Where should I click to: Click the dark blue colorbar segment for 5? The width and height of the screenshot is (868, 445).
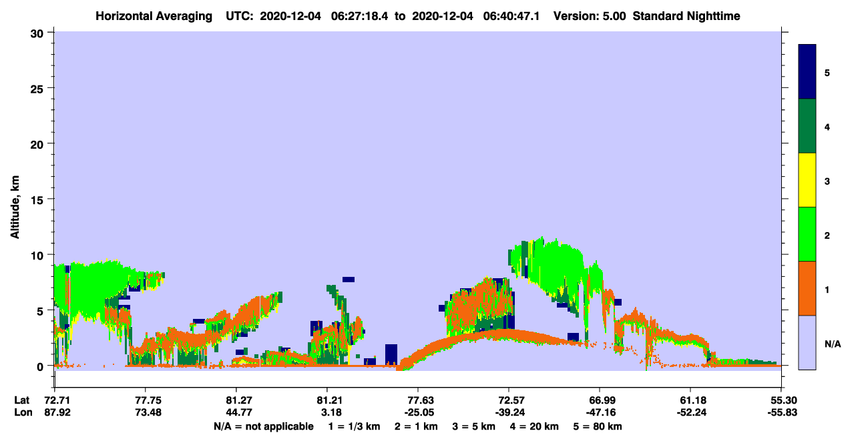coord(807,72)
